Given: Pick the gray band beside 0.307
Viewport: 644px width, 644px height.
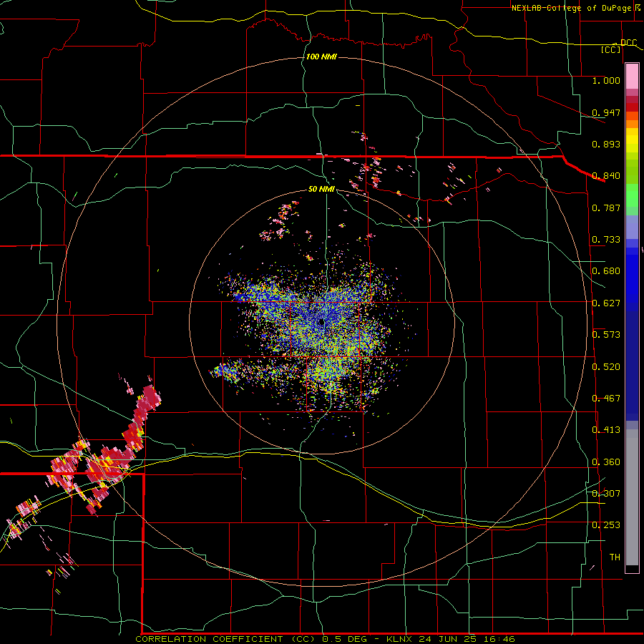Looking at the screenshot, I should point(632,497).
